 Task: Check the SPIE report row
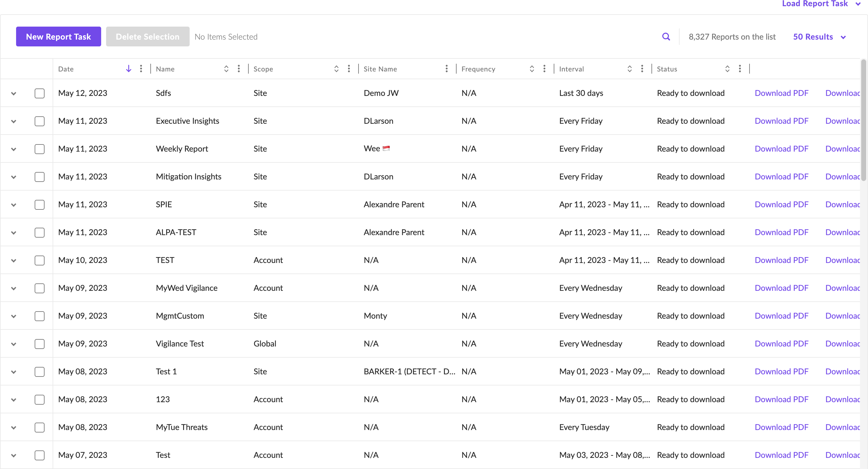[x=39, y=204]
